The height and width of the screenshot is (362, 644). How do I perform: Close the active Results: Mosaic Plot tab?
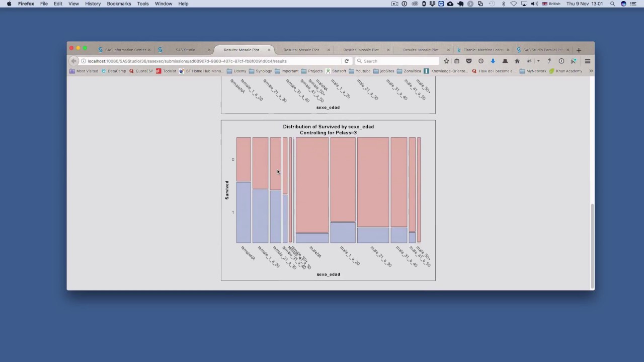tap(269, 50)
